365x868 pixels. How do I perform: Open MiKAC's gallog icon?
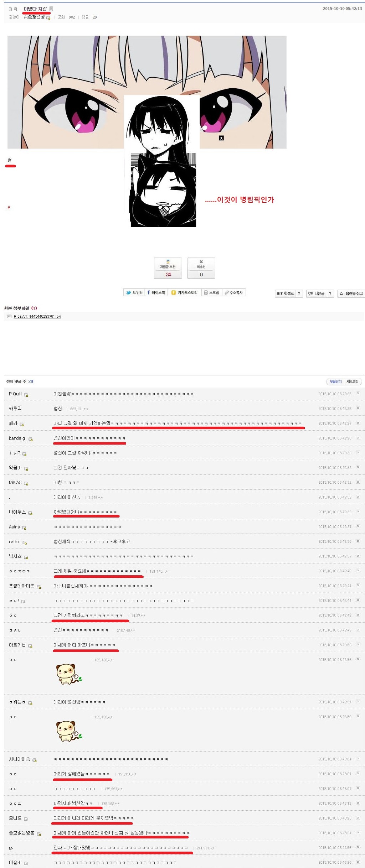pos(26,483)
